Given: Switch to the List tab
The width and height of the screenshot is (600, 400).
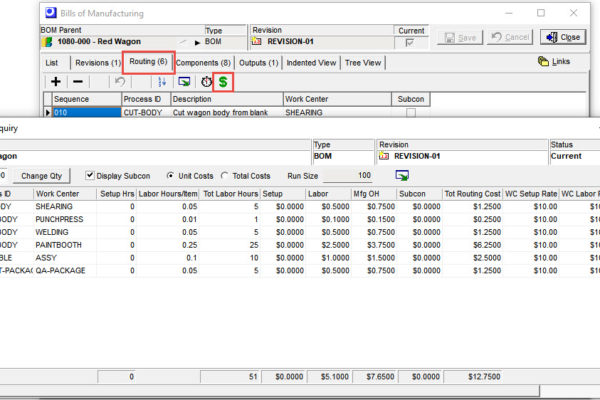Looking at the screenshot, I should point(52,63).
